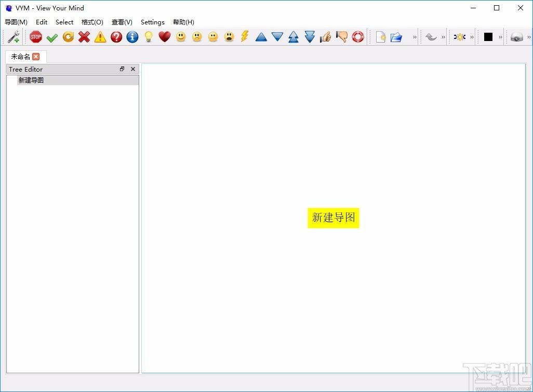Screen dimensions: 533x392
Task: Expand the hidden file toolbar chevron
Action: [415, 37]
